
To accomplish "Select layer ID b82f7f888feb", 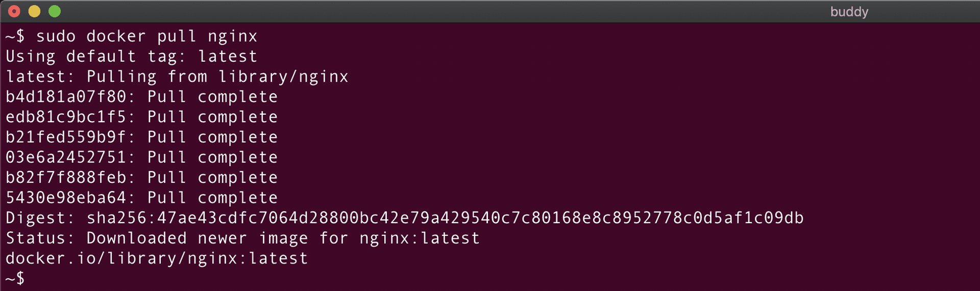I will (x=66, y=178).
